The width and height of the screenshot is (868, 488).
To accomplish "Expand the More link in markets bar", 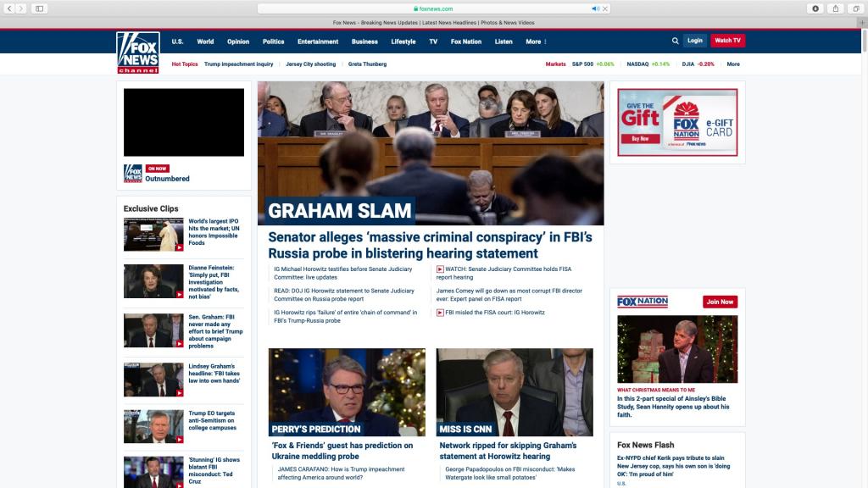I will tap(733, 64).
